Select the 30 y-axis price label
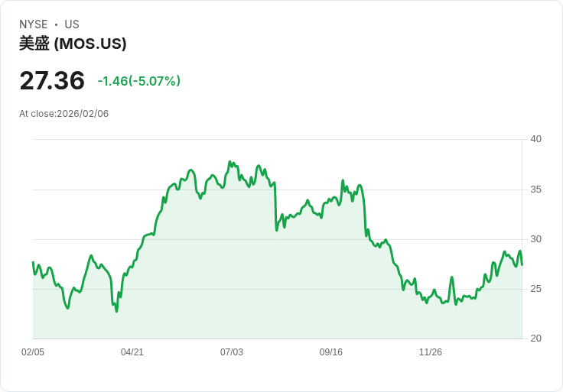This screenshot has height=392, width=563. pyautogui.click(x=536, y=239)
